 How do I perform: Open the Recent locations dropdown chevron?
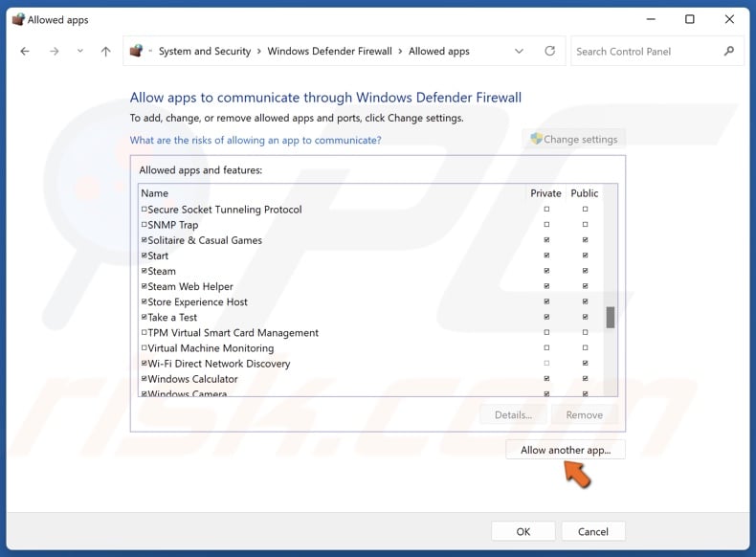[x=79, y=52]
